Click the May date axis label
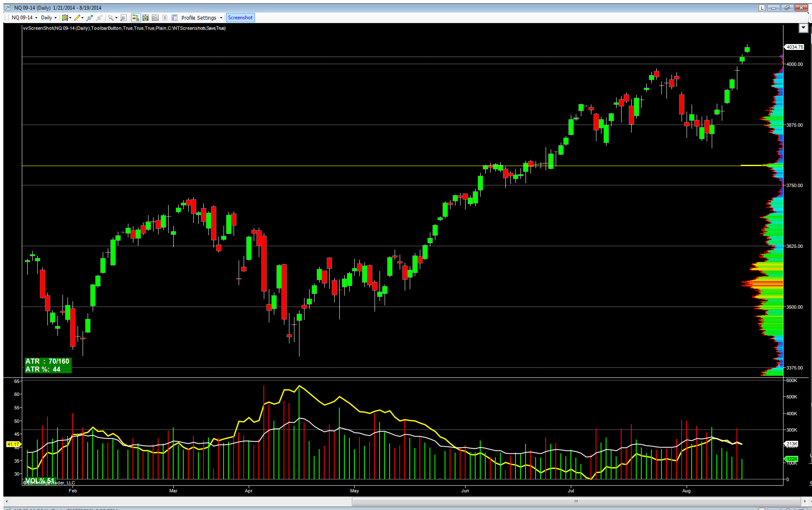812x510 pixels. pos(354,491)
